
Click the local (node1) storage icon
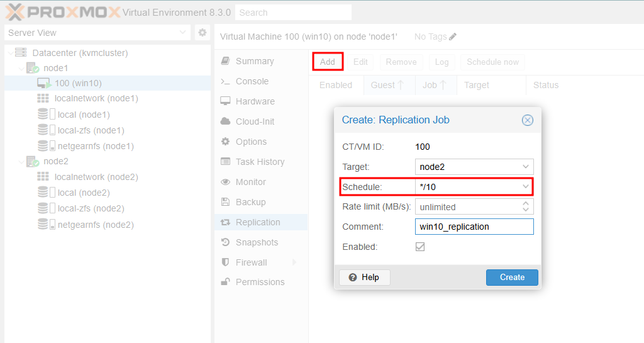(46, 114)
